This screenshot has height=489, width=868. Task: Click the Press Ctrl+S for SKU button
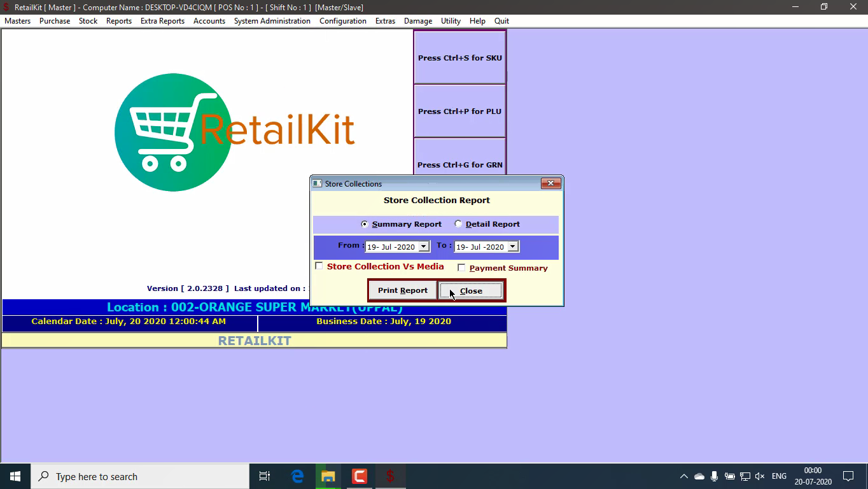pyautogui.click(x=459, y=57)
